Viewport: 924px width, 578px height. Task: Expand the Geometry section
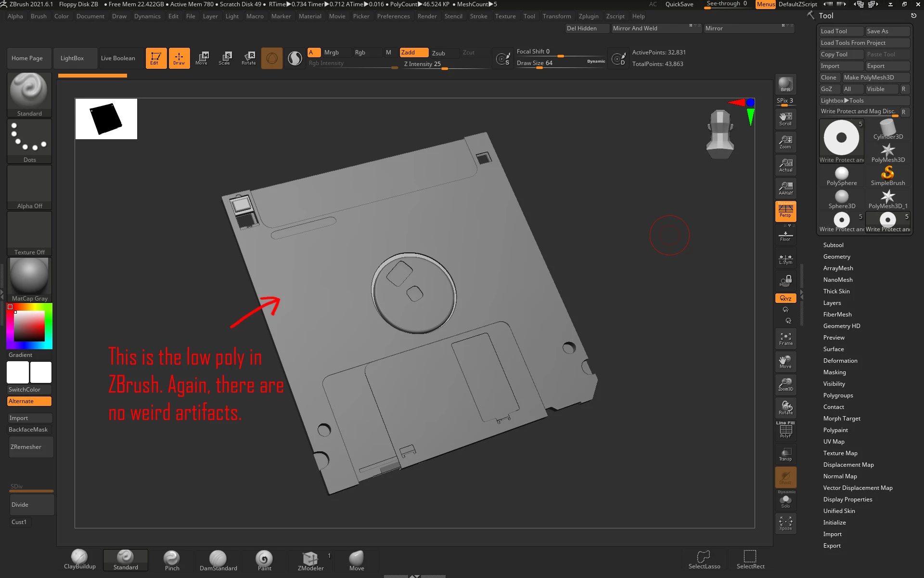(x=836, y=257)
